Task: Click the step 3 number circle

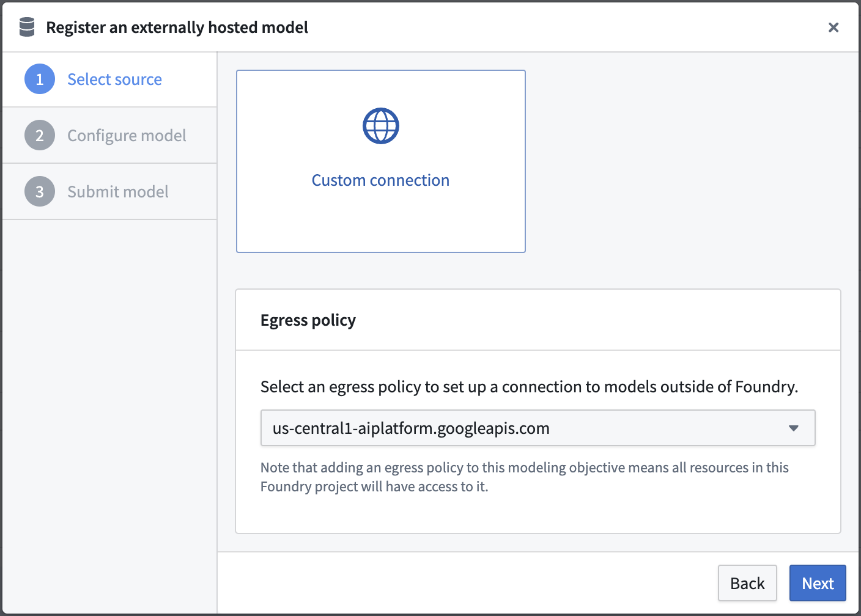Action: point(40,191)
